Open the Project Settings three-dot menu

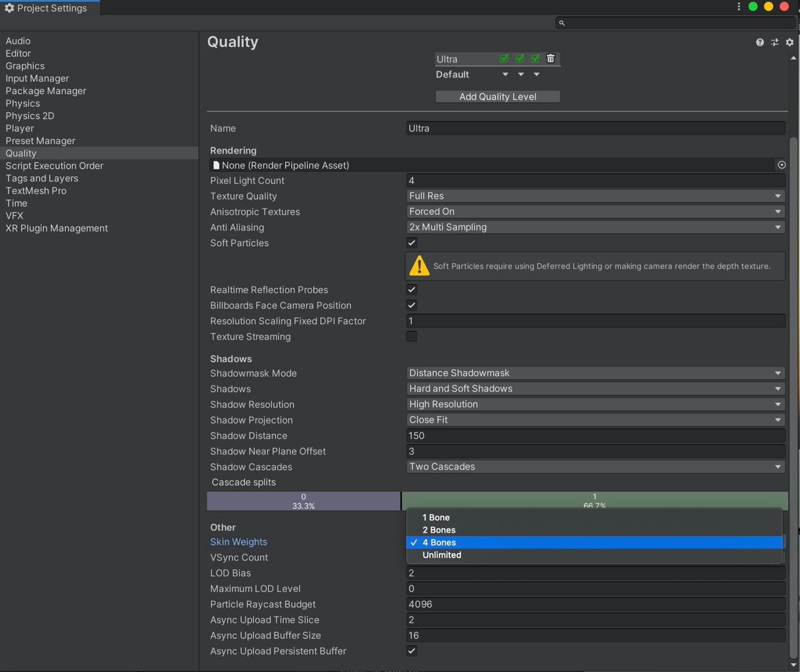tap(739, 6)
